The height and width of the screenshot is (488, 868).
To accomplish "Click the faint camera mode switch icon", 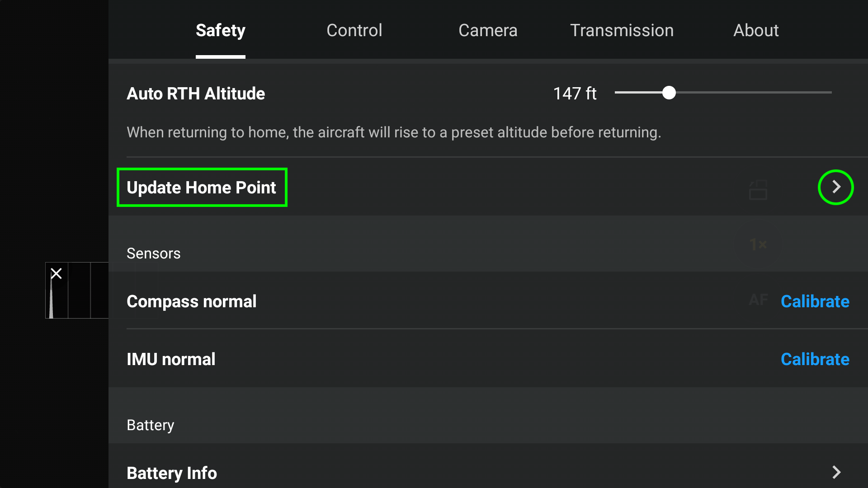I will click(x=758, y=190).
